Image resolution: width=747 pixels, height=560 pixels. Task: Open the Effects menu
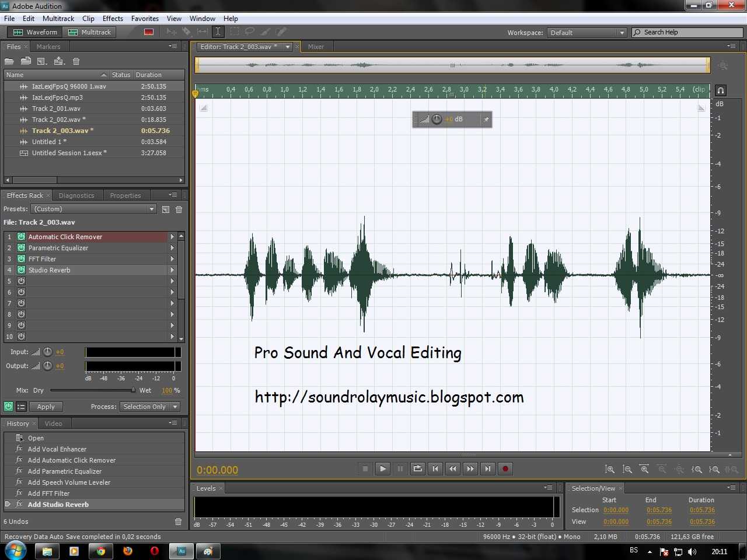[x=113, y=19]
